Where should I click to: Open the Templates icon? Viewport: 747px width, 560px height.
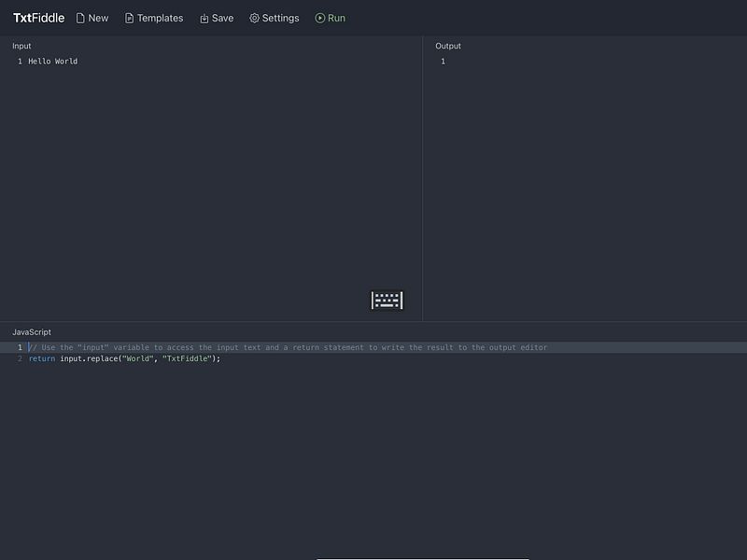click(x=129, y=18)
